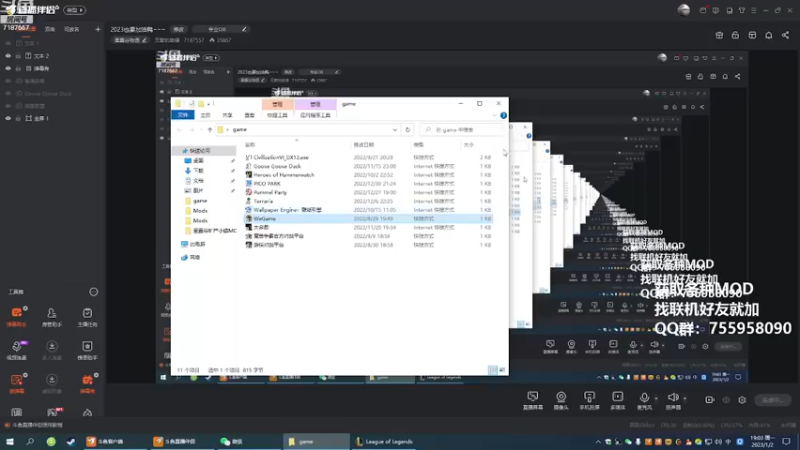Open broadcast settings gear icon

[x=742, y=400]
